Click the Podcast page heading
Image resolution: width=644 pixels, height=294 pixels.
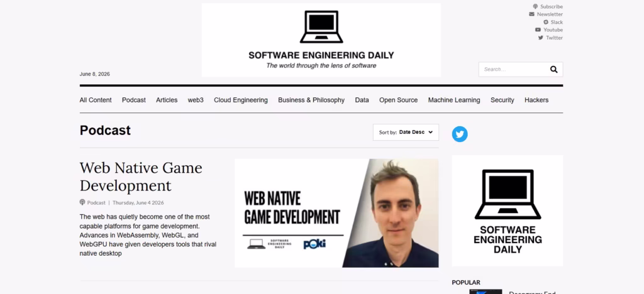105,131
